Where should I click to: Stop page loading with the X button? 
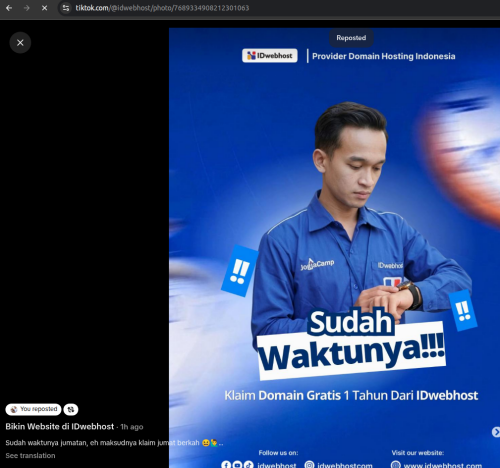pos(44,8)
